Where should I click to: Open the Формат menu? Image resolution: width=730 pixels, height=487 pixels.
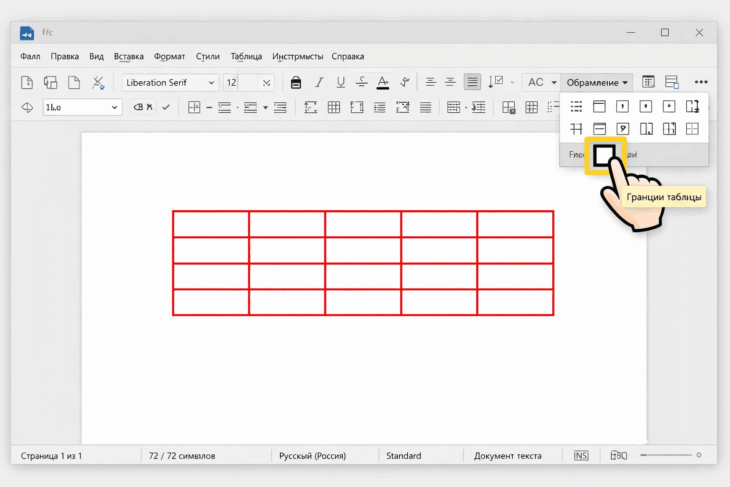pos(169,56)
